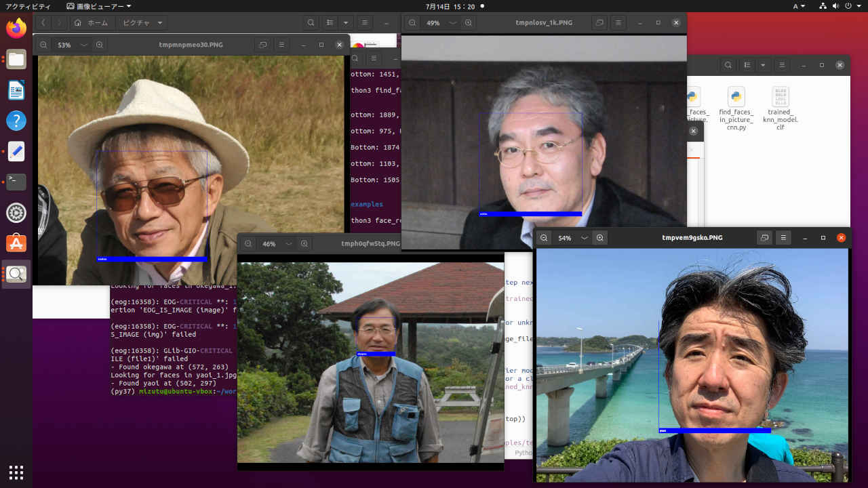This screenshot has height=488, width=868.
Task: Zoom in on the tmph0qfw5tq.PNG image
Action: [305, 244]
